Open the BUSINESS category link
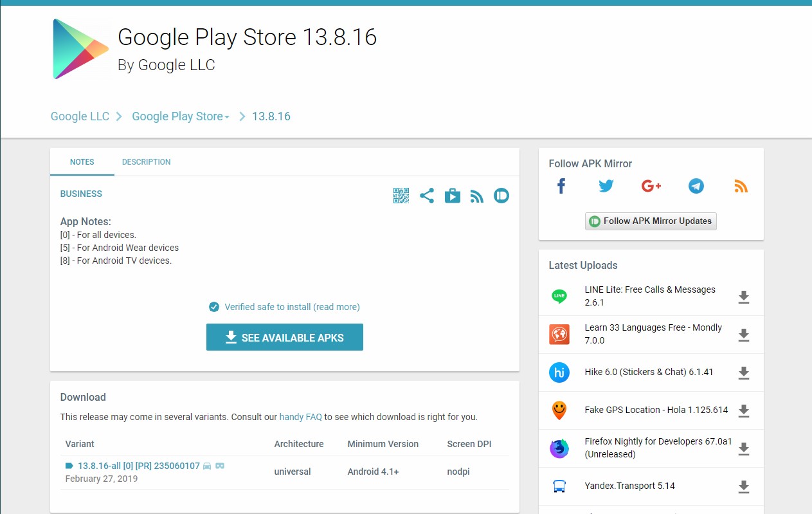This screenshot has height=514, width=812. point(81,194)
